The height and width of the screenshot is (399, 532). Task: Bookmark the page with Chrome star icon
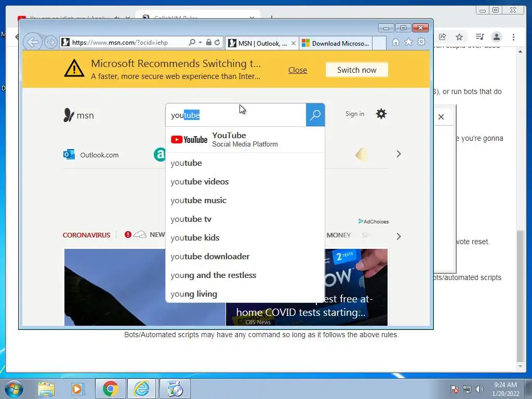point(459,37)
